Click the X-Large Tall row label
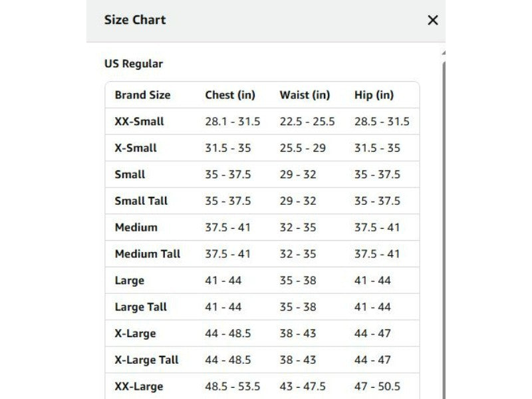Viewport: 532px width, 399px height. [x=146, y=360]
